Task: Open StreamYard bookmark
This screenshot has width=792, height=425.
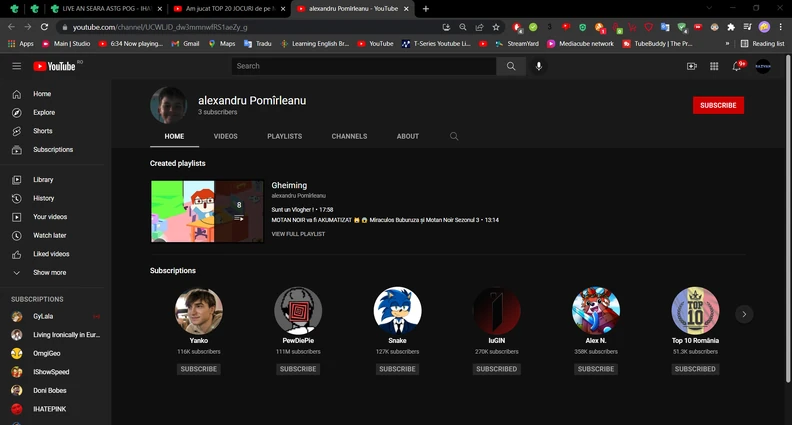Action: coord(517,44)
